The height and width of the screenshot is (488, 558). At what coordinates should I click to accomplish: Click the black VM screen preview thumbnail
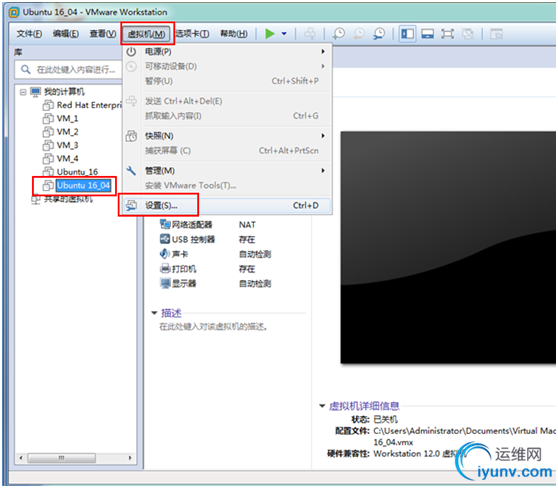[x=448, y=247]
